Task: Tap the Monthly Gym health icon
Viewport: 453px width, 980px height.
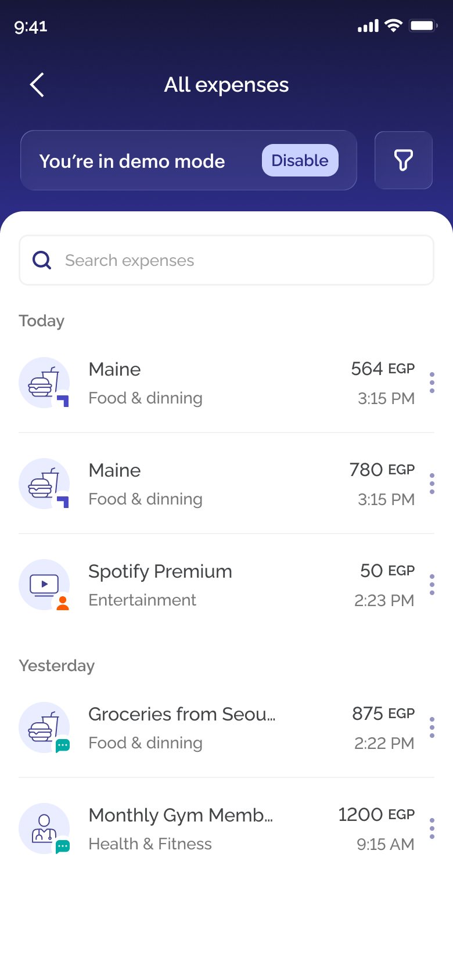Action: click(44, 828)
